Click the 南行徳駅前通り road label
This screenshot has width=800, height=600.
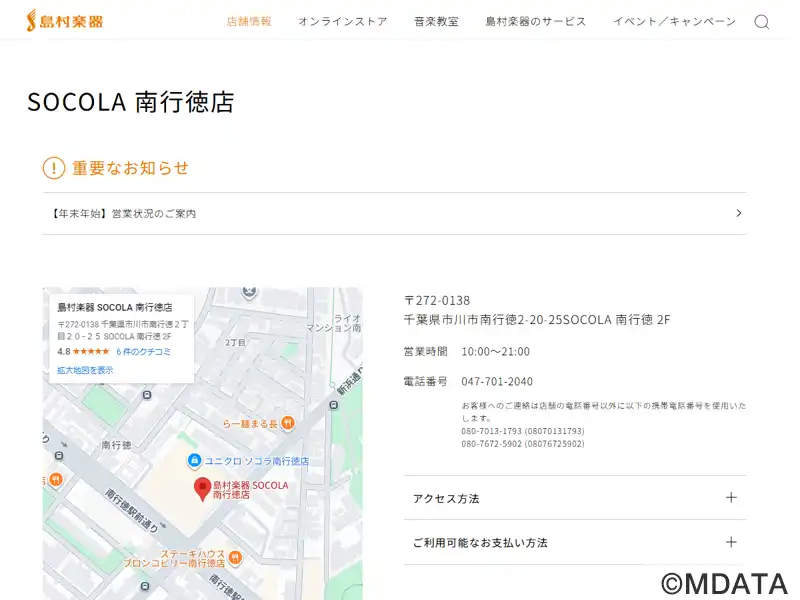coord(132,510)
